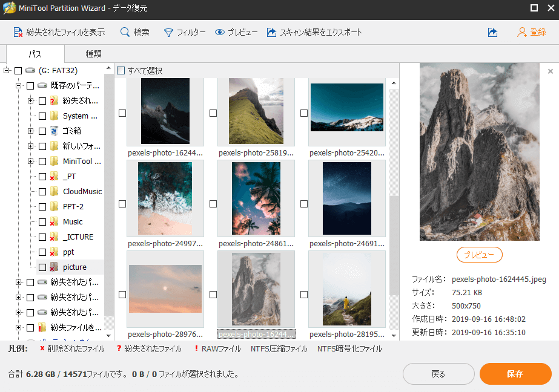Switch to the 種類 tab

tap(93, 54)
